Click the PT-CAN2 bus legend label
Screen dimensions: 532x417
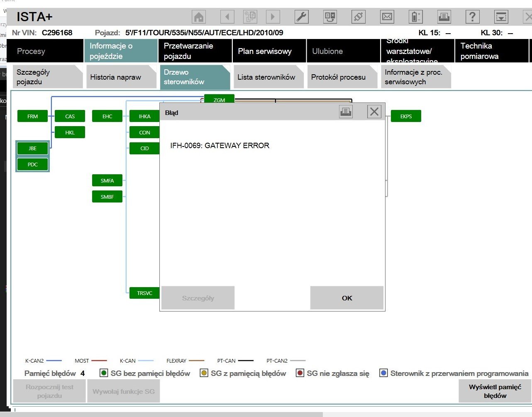point(277,361)
